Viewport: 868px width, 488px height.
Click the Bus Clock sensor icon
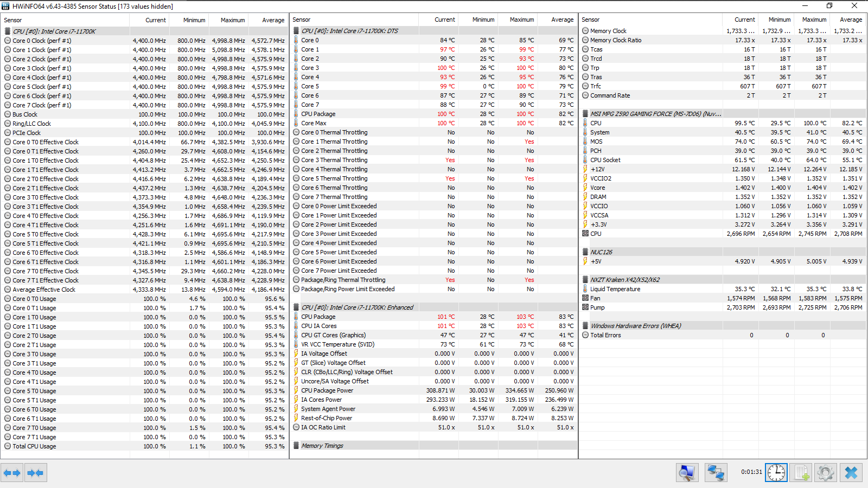point(8,114)
